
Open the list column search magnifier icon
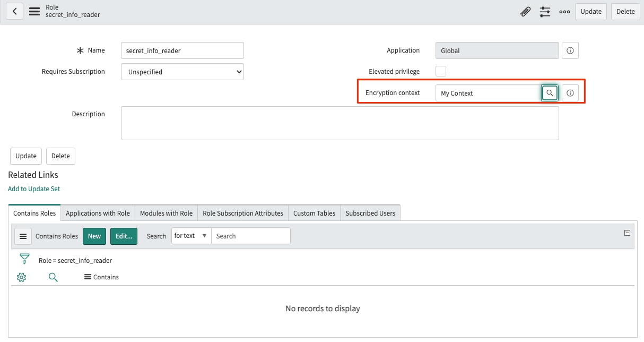pyautogui.click(x=53, y=277)
